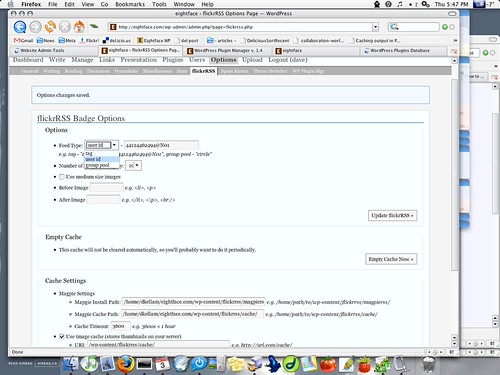Open the number of images dropdown
This screenshot has height=375, width=500.
pyautogui.click(x=133, y=165)
